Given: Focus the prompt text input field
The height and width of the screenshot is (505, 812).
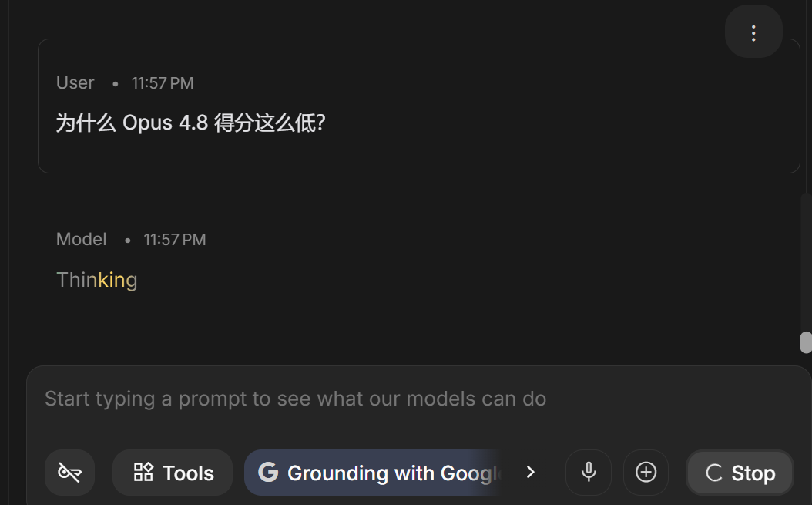Looking at the screenshot, I should point(295,399).
